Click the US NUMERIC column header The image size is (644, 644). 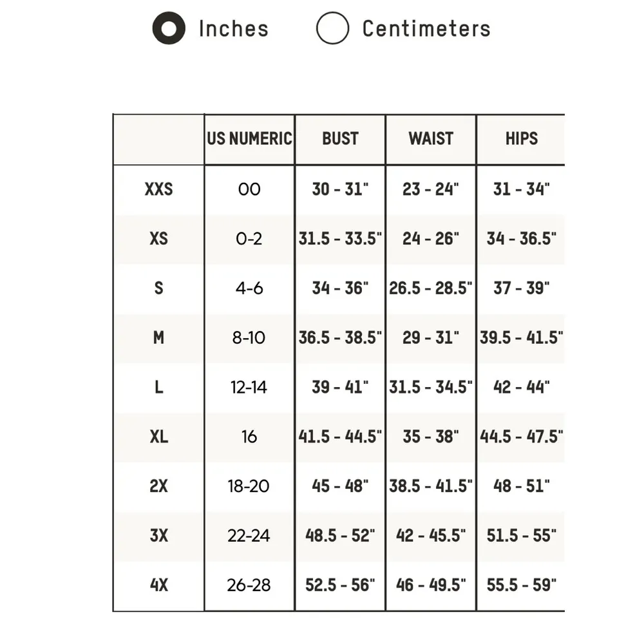(249, 138)
